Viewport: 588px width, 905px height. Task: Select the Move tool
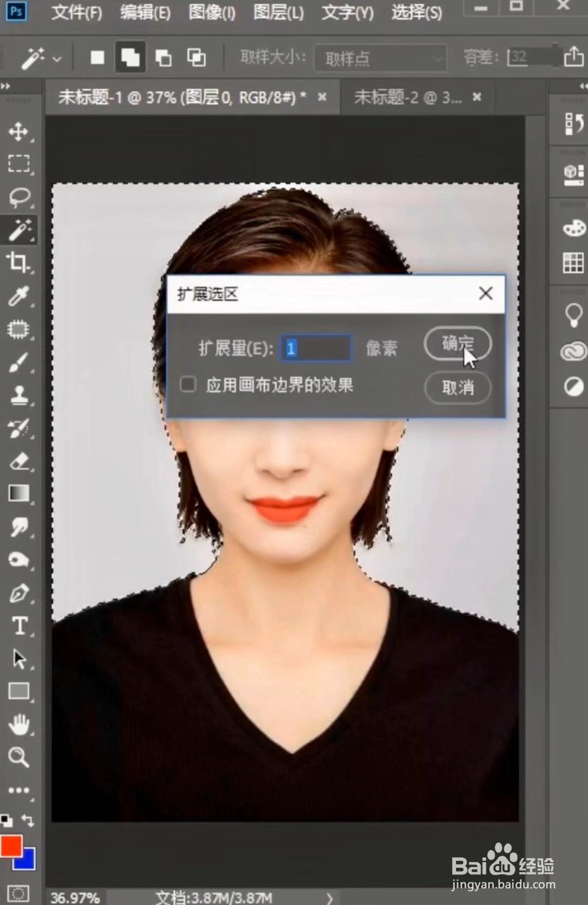coord(19,132)
